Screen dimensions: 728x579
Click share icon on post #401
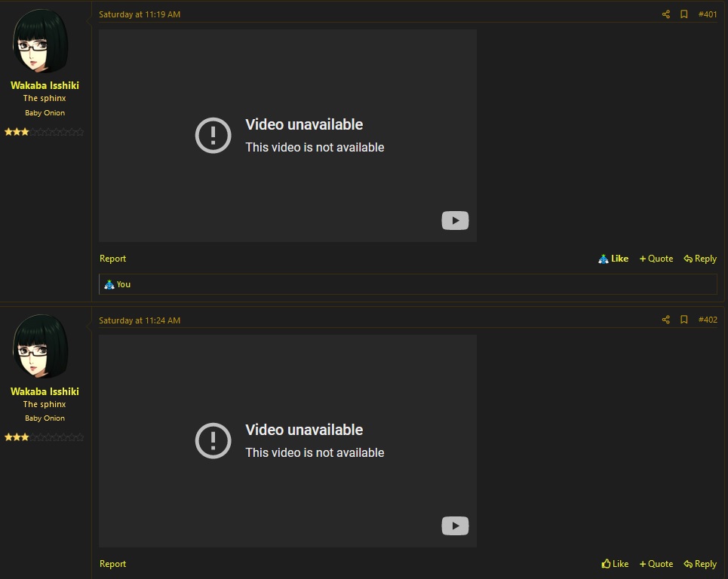[665, 14]
